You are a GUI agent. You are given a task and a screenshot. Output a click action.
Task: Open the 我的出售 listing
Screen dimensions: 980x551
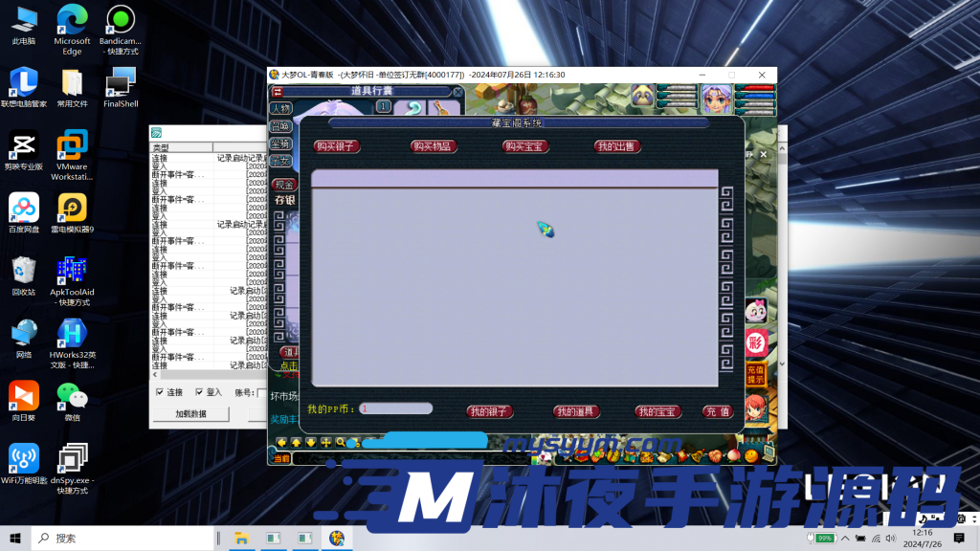click(x=617, y=146)
